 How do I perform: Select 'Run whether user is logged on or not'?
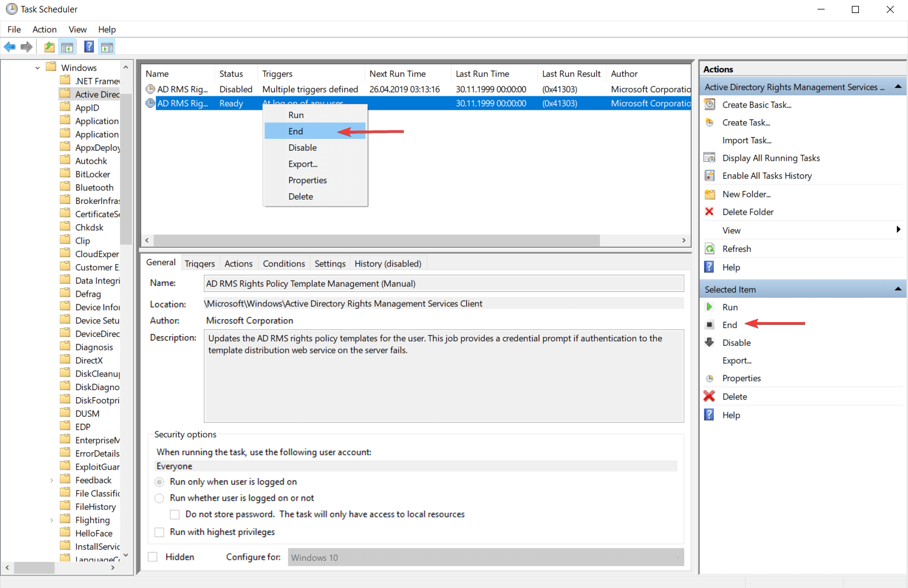[x=159, y=498]
